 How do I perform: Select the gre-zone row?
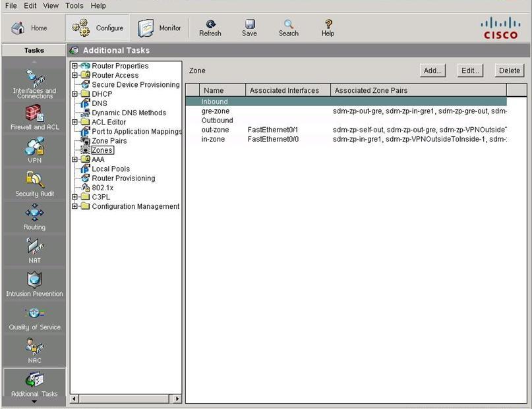click(346, 111)
